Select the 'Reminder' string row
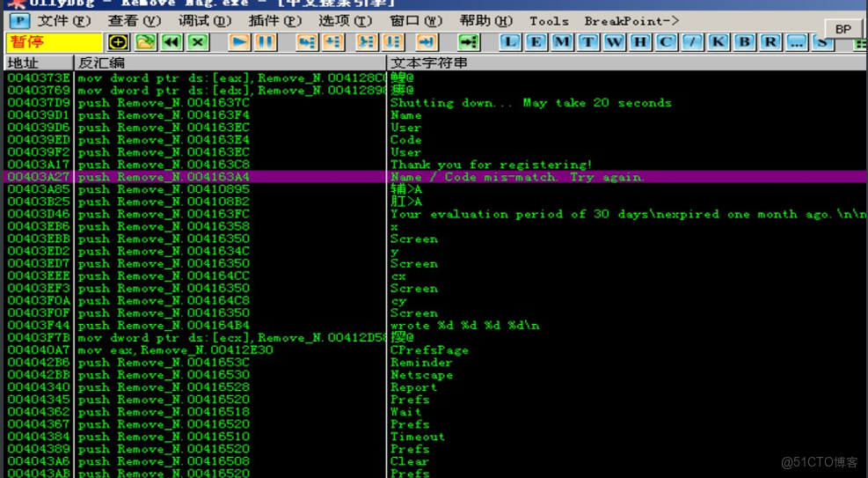 coord(435,363)
